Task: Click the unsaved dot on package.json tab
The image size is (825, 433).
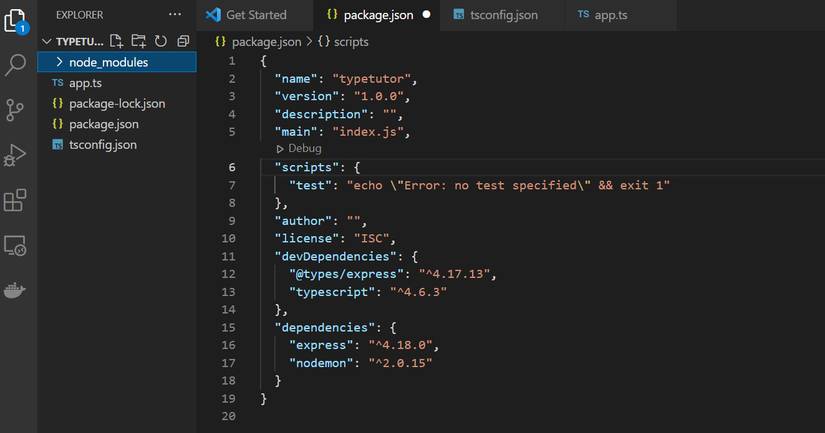Action: pos(426,15)
